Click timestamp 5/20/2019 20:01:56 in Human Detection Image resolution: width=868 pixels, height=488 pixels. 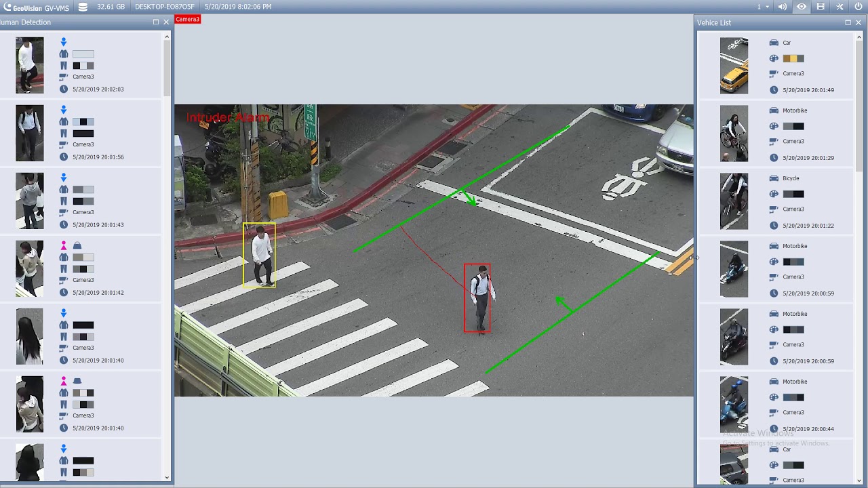pyautogui.click(x=98, y=157)
